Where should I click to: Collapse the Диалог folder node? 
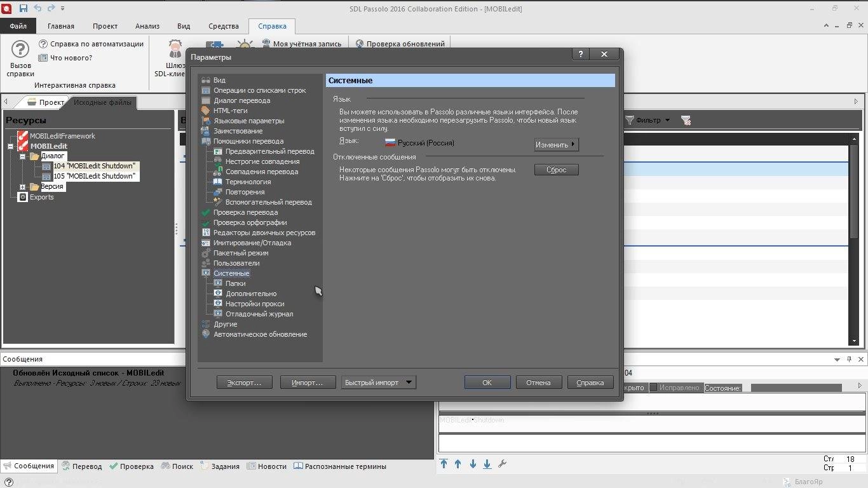tap(22, 156)
